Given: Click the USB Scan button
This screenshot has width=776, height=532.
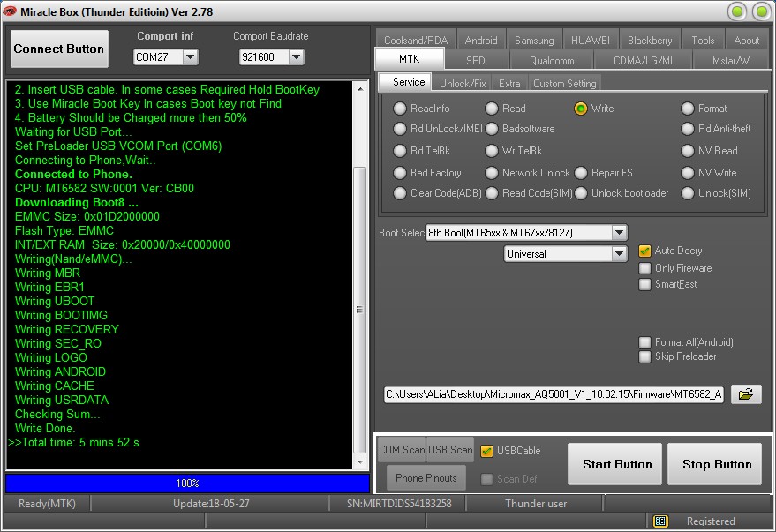Looking at the screenshot, I should (450, 449).
